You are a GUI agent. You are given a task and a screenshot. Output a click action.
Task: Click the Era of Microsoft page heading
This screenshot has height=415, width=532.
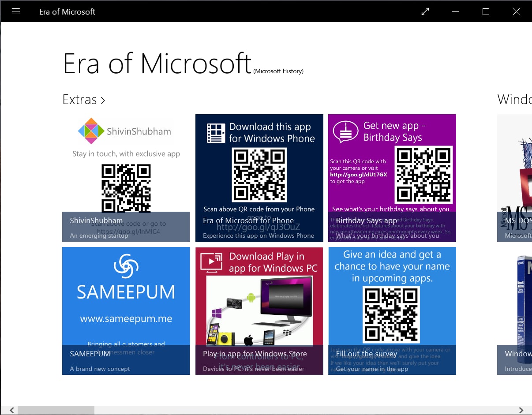click(157, 64)
